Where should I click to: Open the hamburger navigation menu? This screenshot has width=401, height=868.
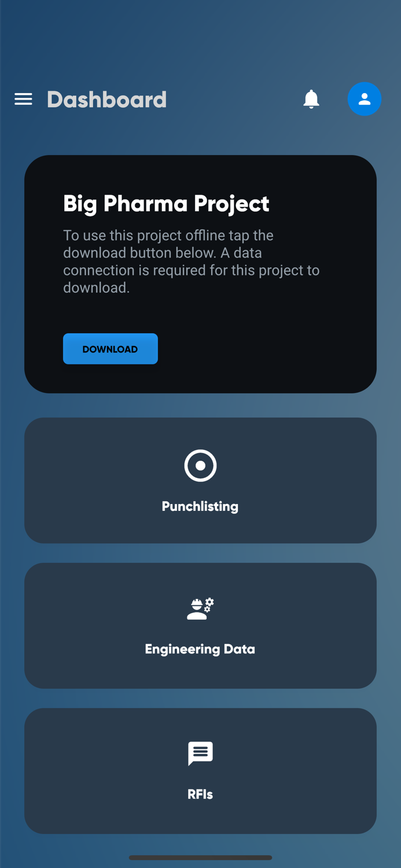tap(23, 99)
